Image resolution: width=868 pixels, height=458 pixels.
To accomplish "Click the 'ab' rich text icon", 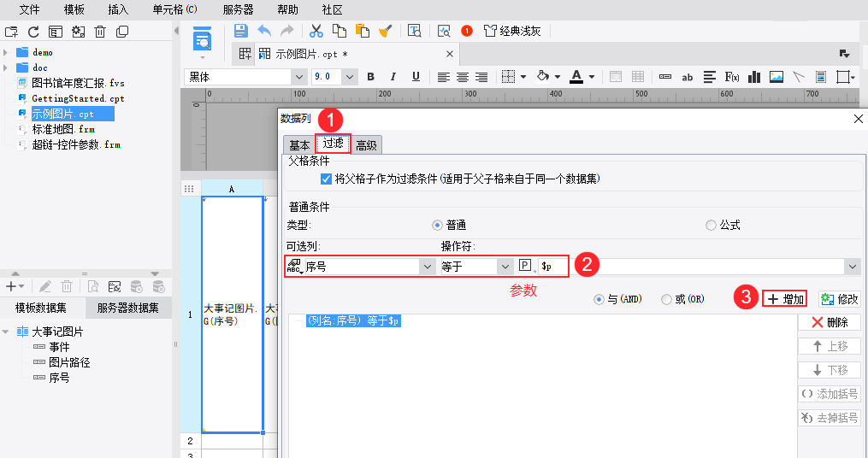I will [x=687, y=78].
